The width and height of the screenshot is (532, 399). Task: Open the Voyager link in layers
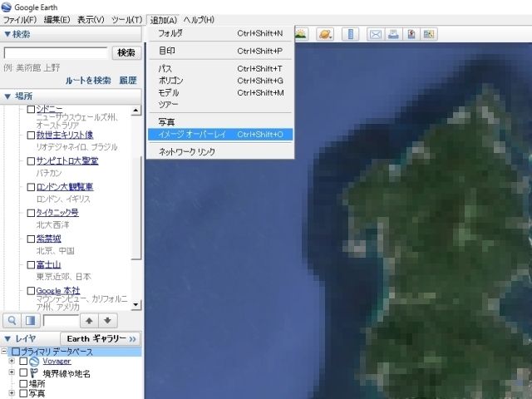(57, 362)
